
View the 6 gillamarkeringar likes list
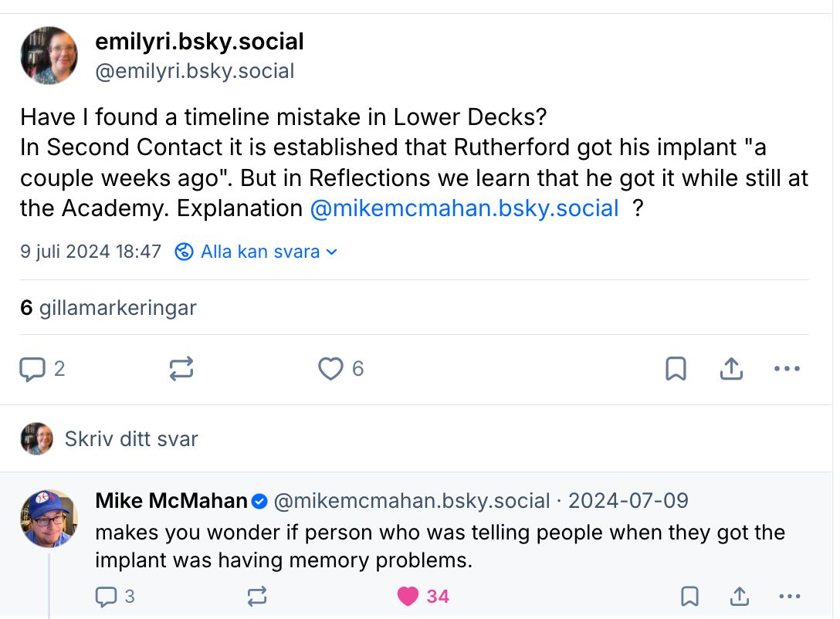click(108, 308)
